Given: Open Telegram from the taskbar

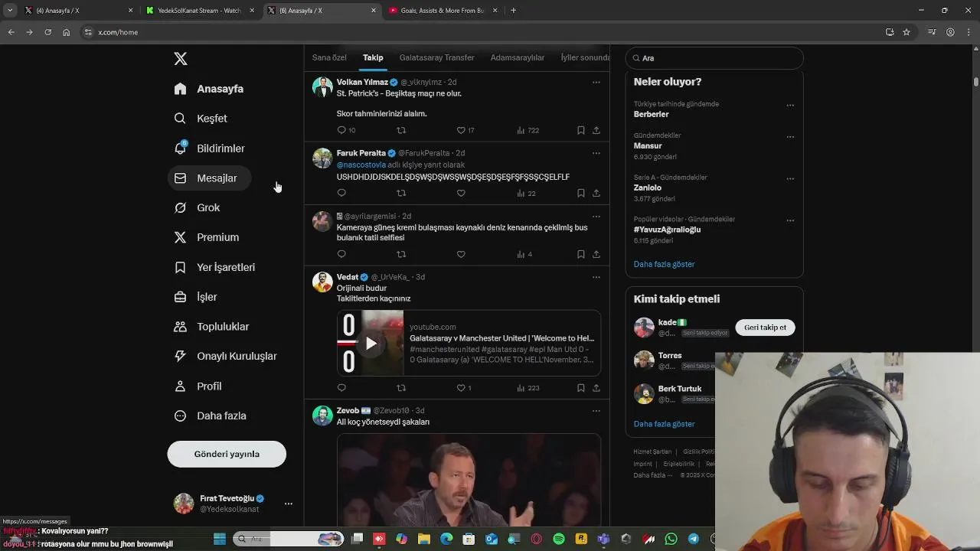Looking at the screenshot, I should (693, 540).
